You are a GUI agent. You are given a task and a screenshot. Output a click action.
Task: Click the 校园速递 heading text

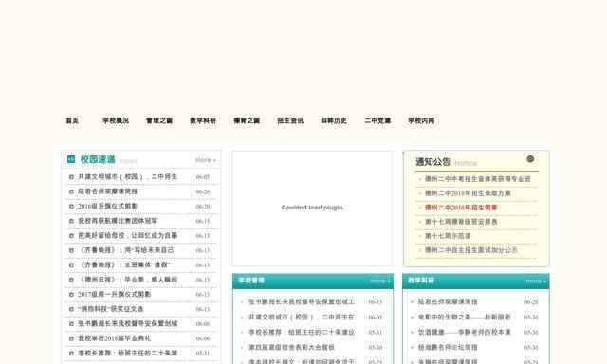pyautogui.click(x=98, y=159)
